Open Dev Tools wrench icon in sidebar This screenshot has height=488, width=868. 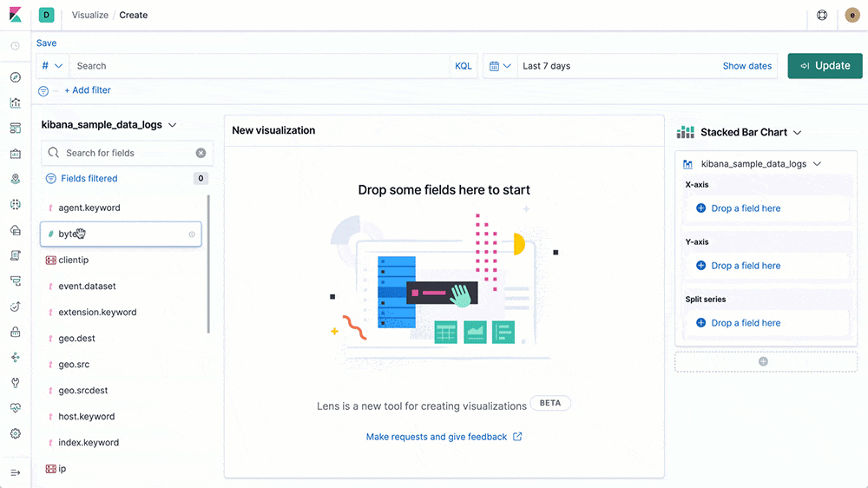pyautogui.click(x=15, y=382)
